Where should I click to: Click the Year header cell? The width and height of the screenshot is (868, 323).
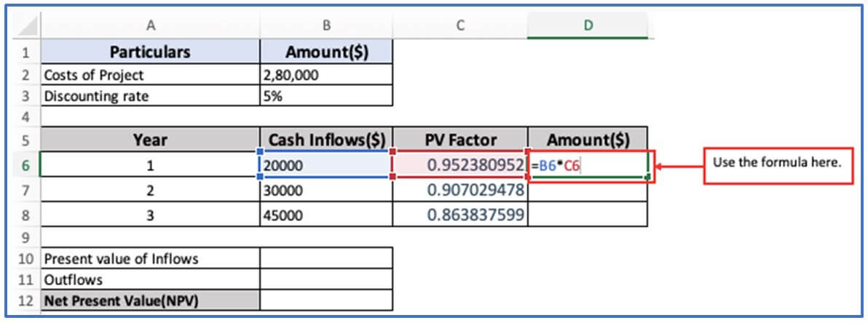pyautogui.click(x=150, y=140)
